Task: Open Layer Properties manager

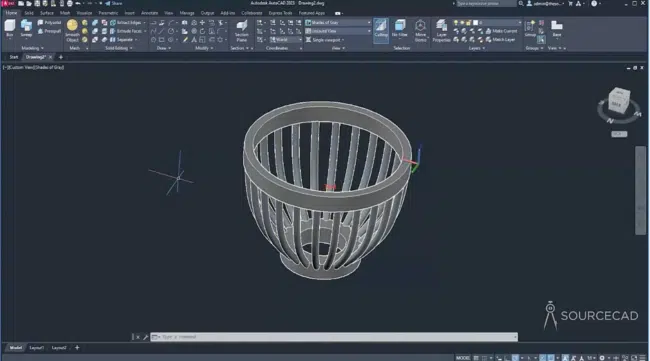Action: [x=441, y=30]
